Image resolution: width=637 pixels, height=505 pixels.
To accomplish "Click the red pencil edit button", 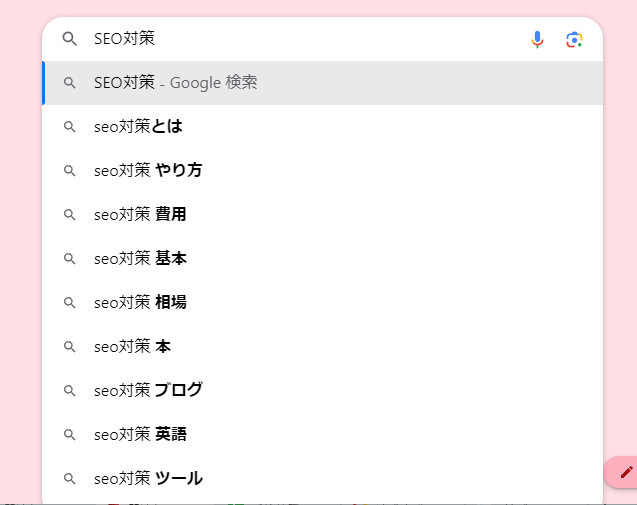I will [x=626, y=472].
